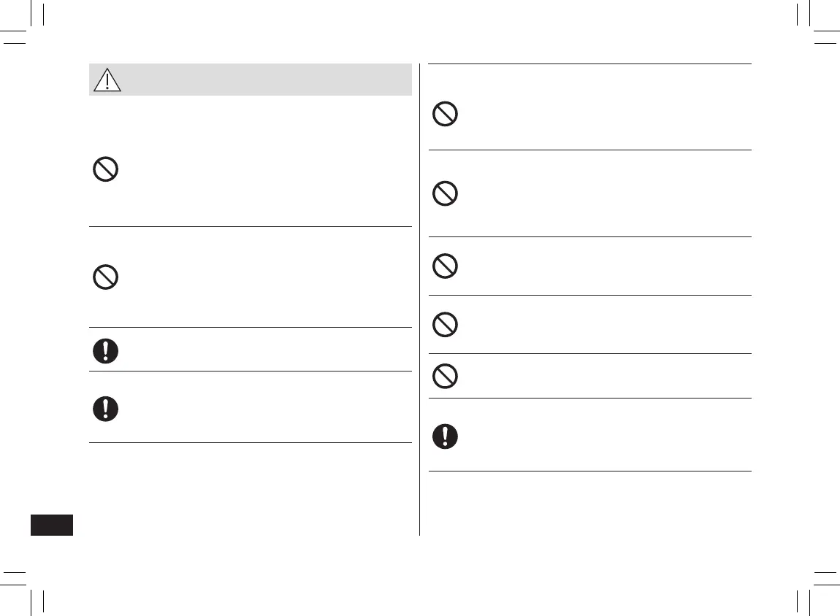Click the first prohibition icon in right column
This screenshot has height=616, width=840.
[446, 114]
